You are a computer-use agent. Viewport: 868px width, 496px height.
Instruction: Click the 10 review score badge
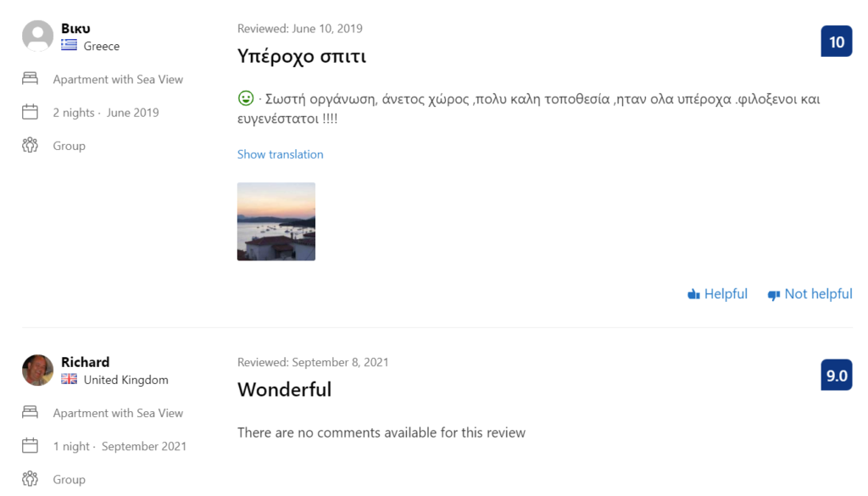pyautogui.click(x=836, y=42)
